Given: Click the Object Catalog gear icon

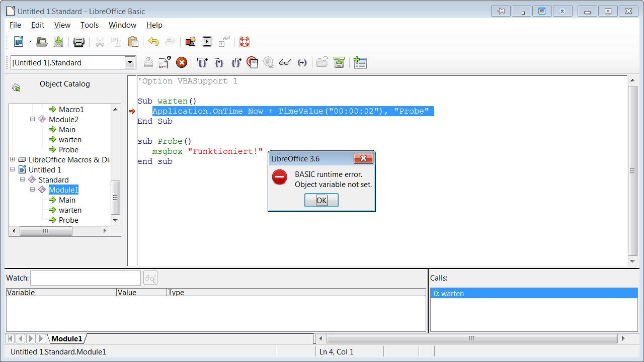Looking at the screenshot, I should [x=16, y=88].
